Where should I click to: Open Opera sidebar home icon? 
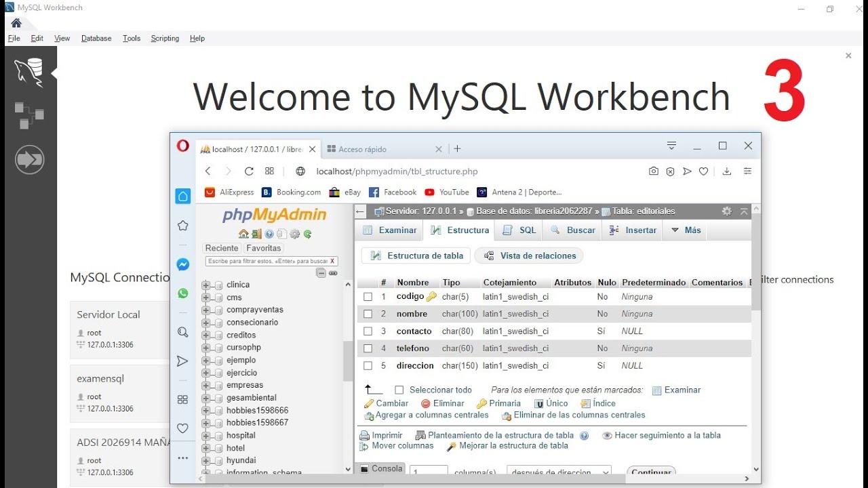tap(183, 196)
